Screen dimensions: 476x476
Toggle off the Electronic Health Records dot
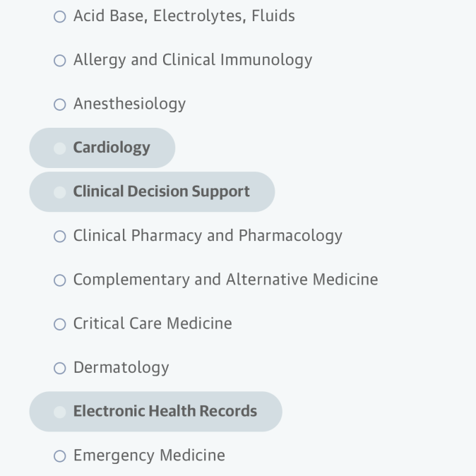(x=60, y=412)
